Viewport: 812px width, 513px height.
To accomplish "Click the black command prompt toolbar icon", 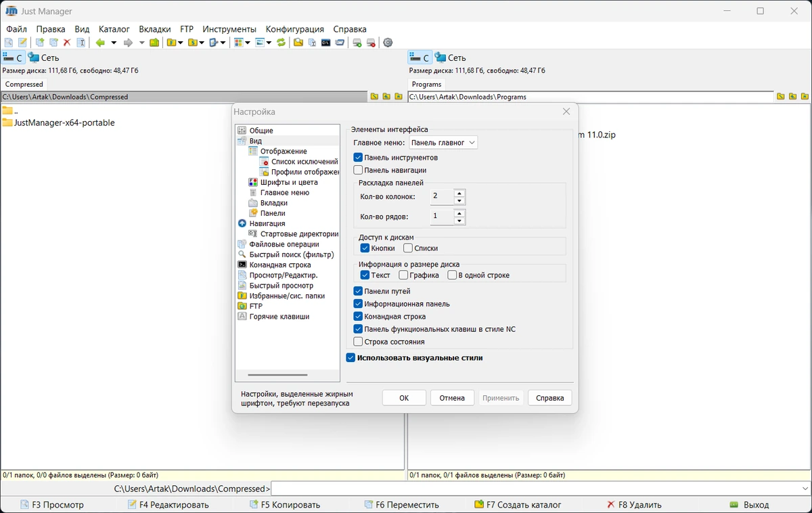I will [326, 43].
